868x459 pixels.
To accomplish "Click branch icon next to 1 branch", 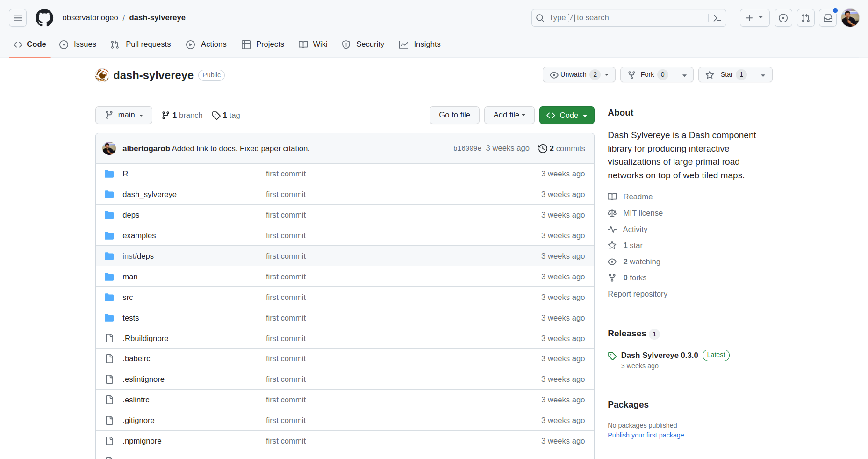I will point(165,116).
